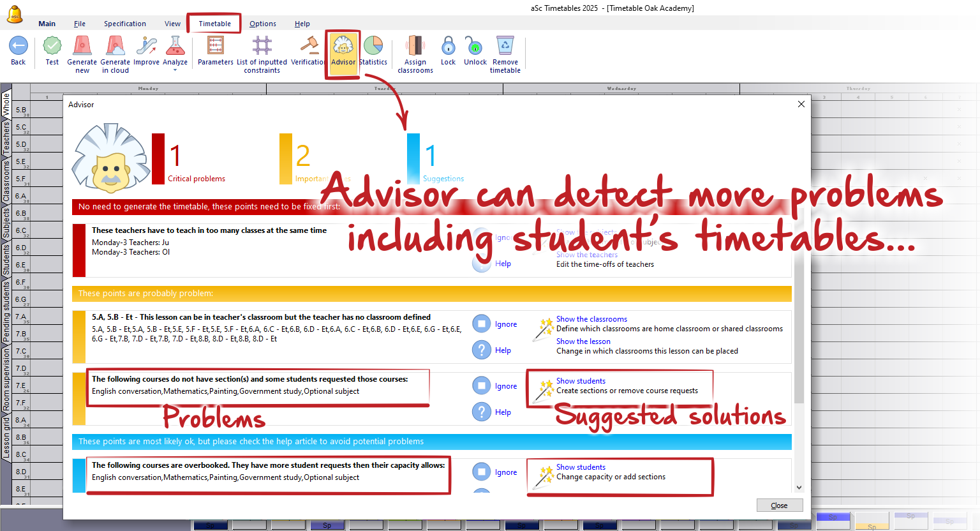
Task: Switch to the Timetable tab
Action: [x=214, y=24]
